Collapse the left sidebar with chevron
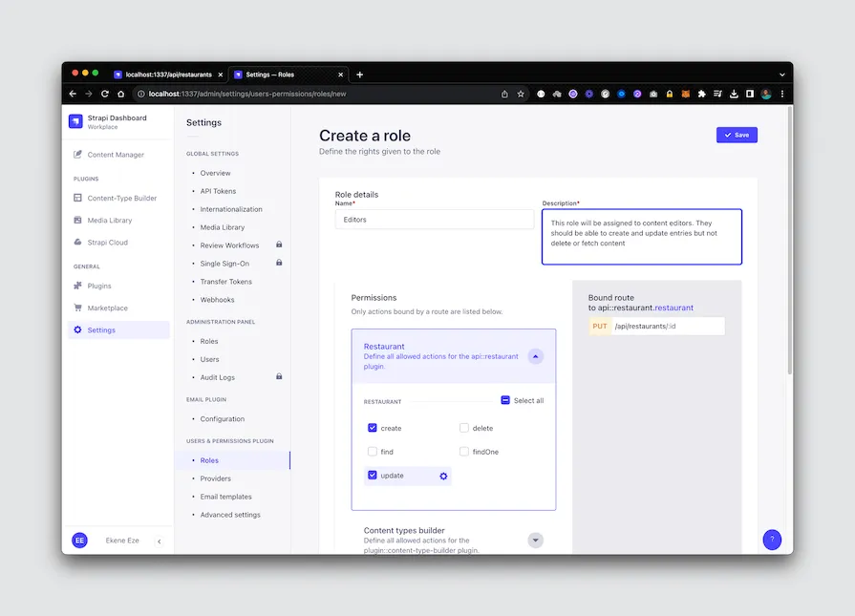This screenshot has height=616, width=855. click(x=160, y=542)
